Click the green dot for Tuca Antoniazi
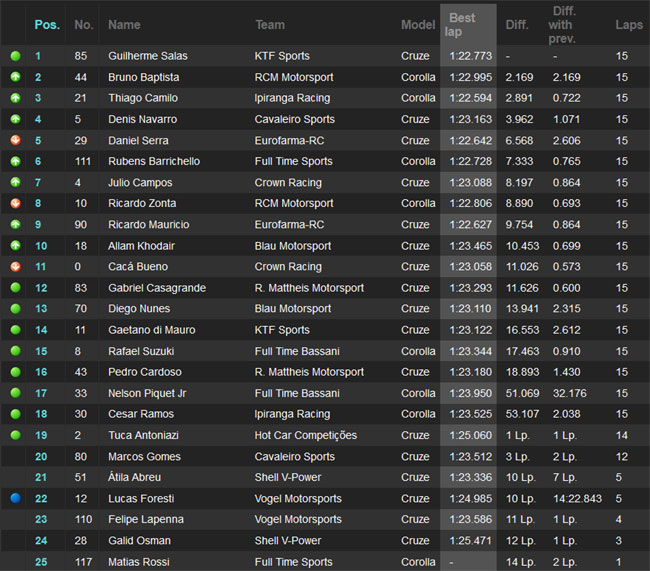The image size is (650, 571). click(x=15, y=435)
